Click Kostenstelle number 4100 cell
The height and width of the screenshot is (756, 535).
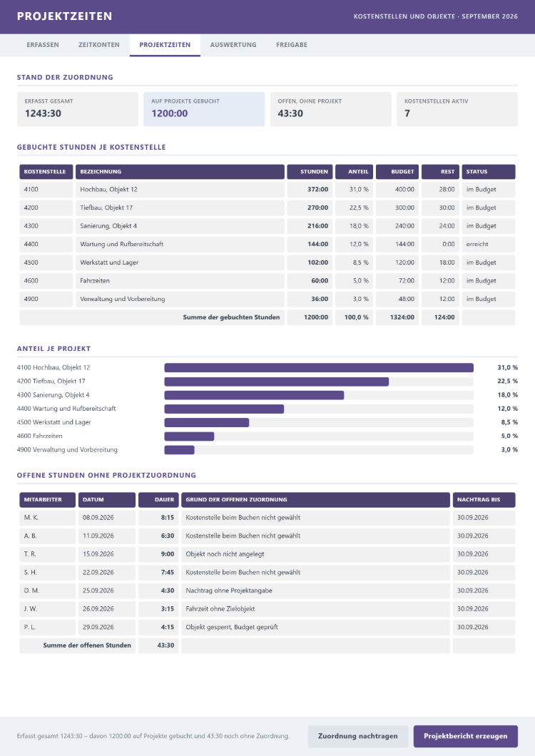click(46, 190)
